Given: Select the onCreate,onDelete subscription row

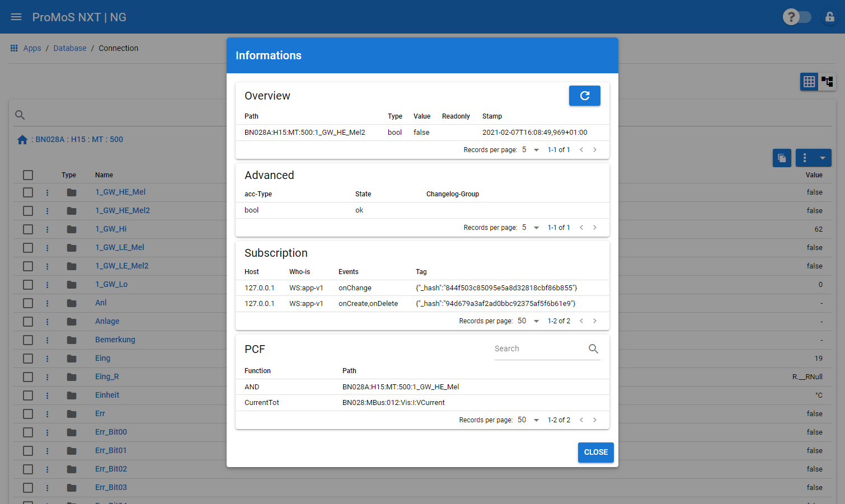Looking at the screenshot, I should click(x=422, y=304).
